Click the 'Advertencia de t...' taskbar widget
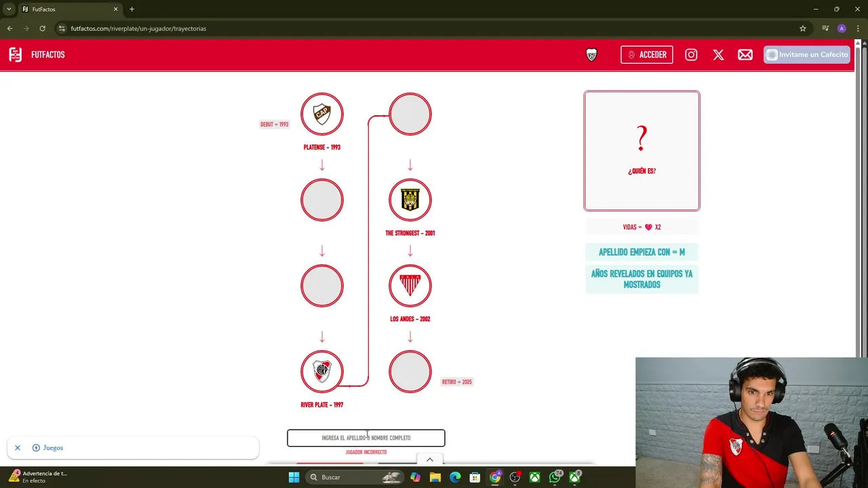Viewport: 868px width, 488px height. (x=37, y=476)
